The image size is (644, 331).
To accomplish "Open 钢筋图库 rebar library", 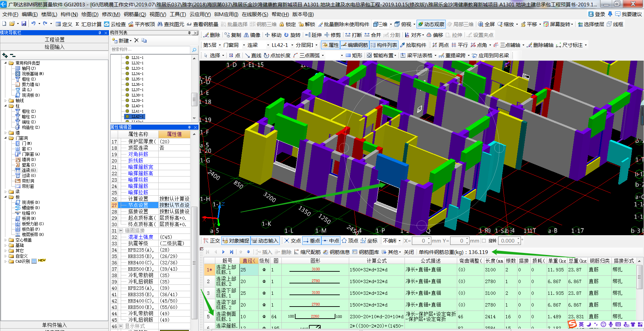I will click(366, 252).
